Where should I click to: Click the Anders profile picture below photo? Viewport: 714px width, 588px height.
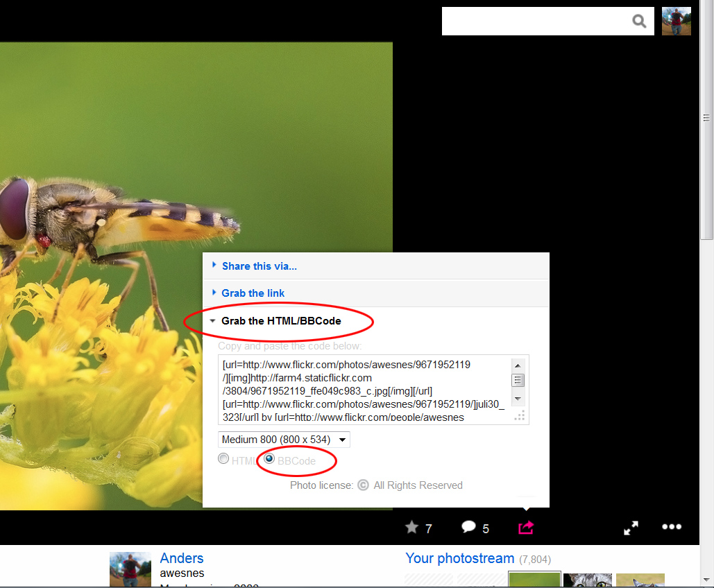tap(130, 569)
